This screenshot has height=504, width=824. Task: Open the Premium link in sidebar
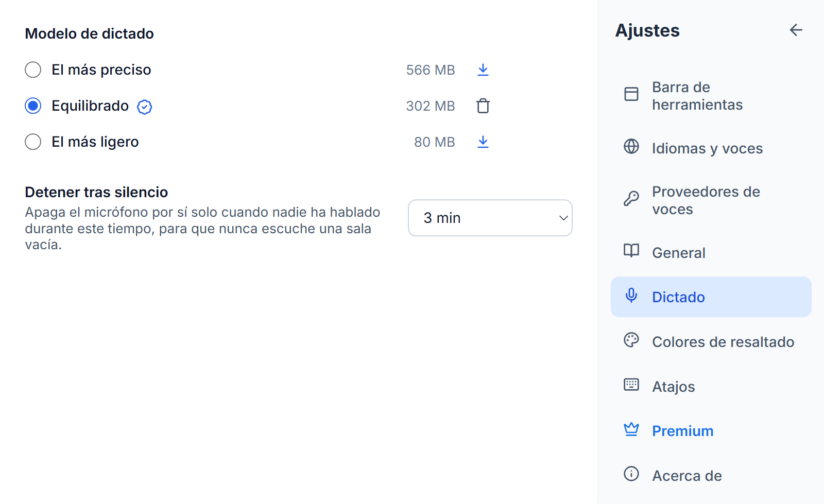click(x=711, y=431)
